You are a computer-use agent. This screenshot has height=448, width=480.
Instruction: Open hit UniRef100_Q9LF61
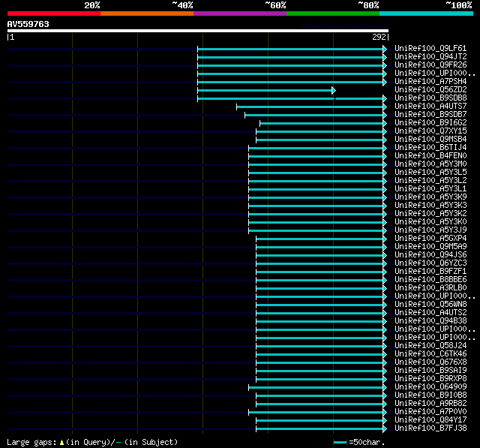point(430,48)
